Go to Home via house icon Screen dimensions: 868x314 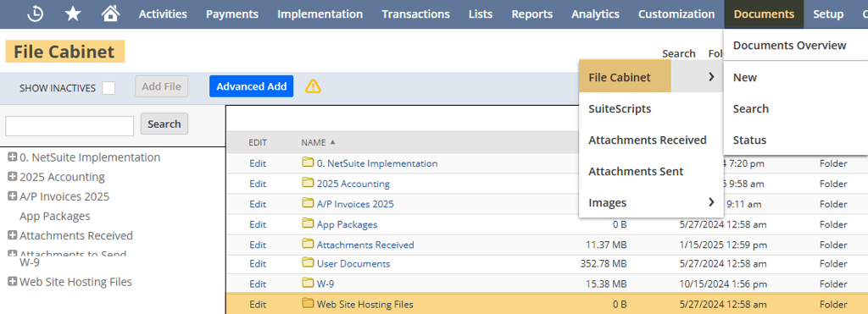[x=111, y=14]
